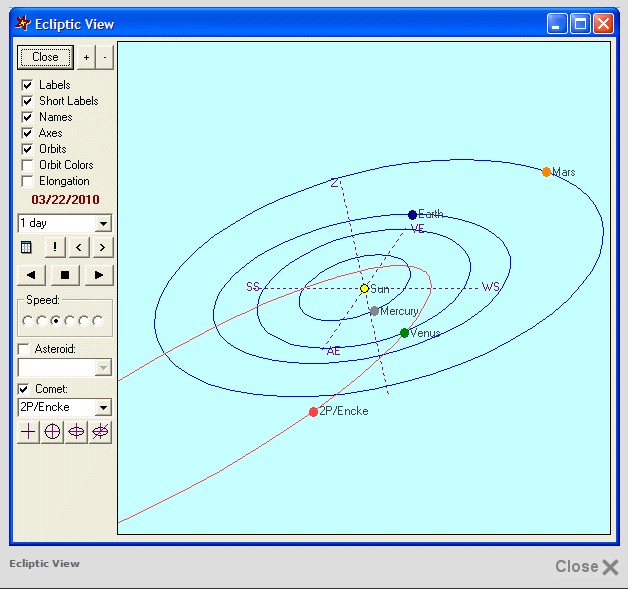Enable the Elongation checkbox

(x=27, y=181)
